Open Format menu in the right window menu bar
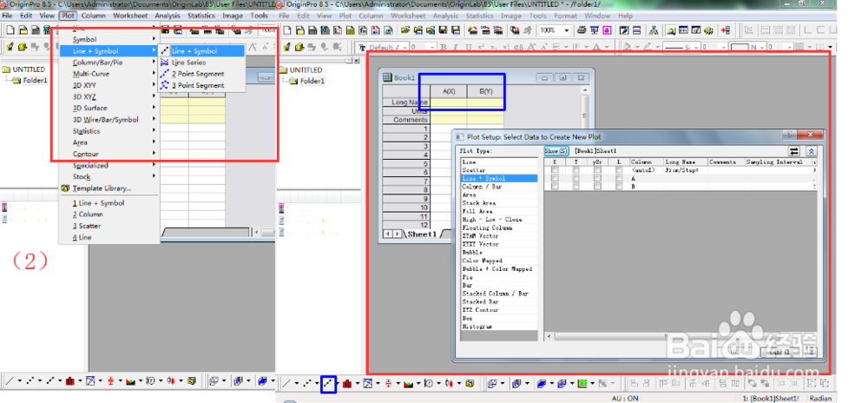The width and height of the screenshot is (868, 403). [566, 16]
